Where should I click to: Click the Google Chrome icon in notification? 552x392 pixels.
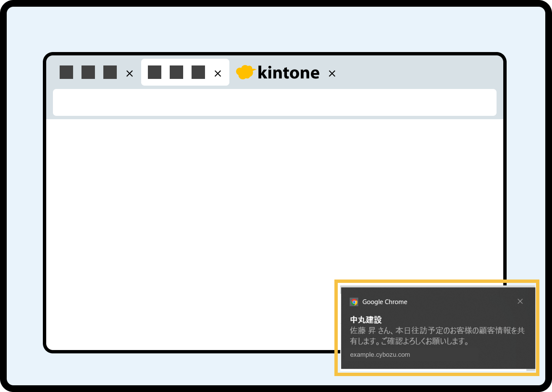point(354,302)
